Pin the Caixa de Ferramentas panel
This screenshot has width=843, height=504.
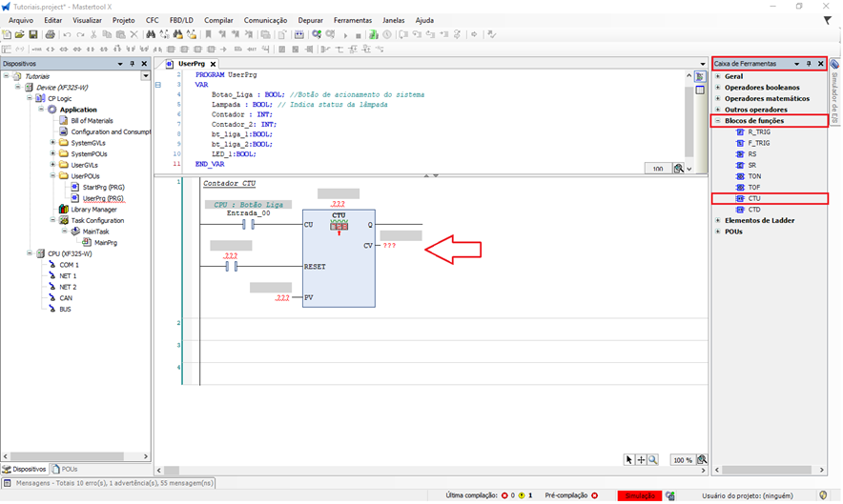[809, 64]
